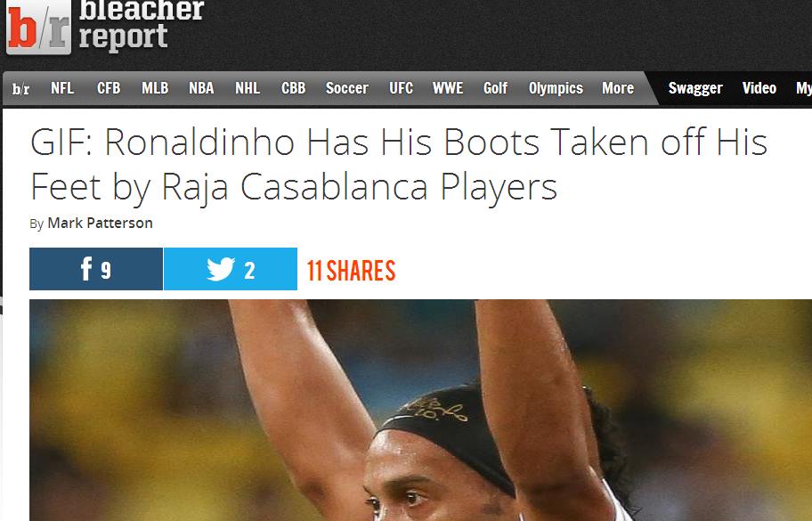
Task: Go to the CFB section
Action: [x=109, y=88]
